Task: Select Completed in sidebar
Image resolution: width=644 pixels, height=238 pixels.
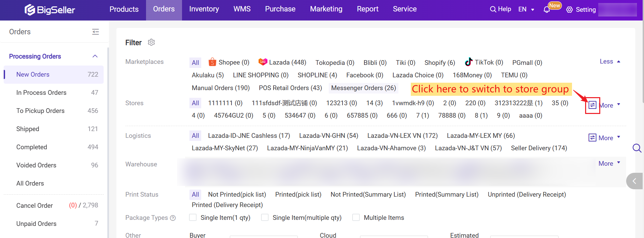Action: click(x=54, y=147)
